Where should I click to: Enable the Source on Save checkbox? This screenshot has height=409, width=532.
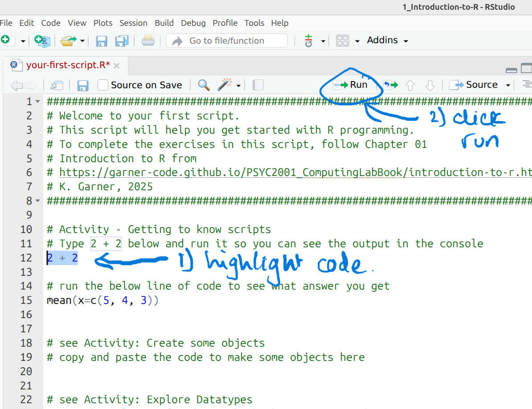click(103, 85)
